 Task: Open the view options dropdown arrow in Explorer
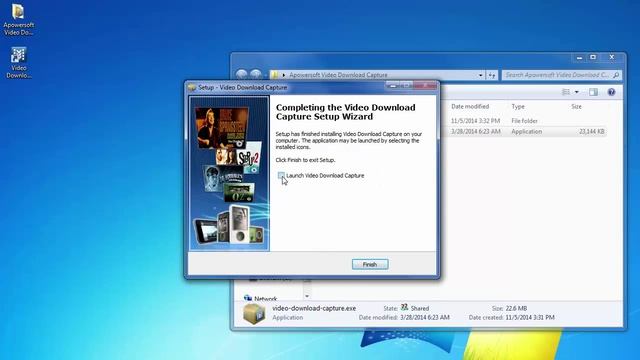click(577, 92)
